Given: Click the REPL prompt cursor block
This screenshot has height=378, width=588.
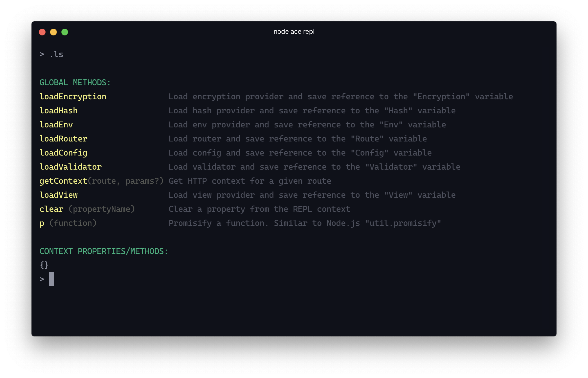Looking at the screenshot, I should click(x=51, y=279).
